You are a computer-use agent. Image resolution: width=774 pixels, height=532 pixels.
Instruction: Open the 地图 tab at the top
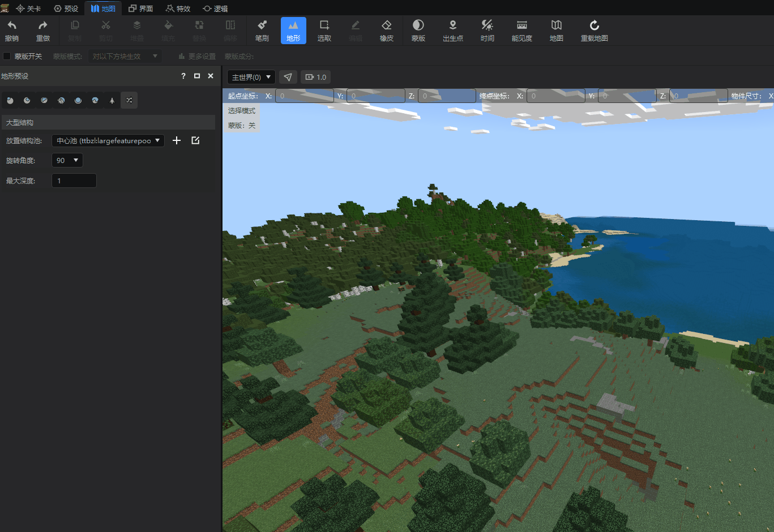pos(103,8)
